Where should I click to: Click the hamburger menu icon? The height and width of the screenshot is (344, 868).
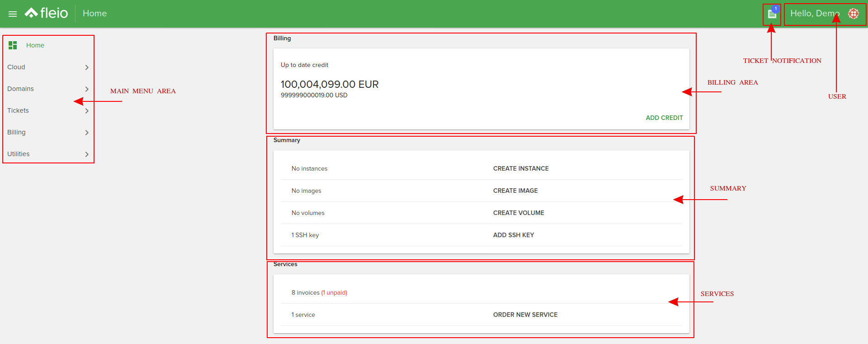coord(13,14)
